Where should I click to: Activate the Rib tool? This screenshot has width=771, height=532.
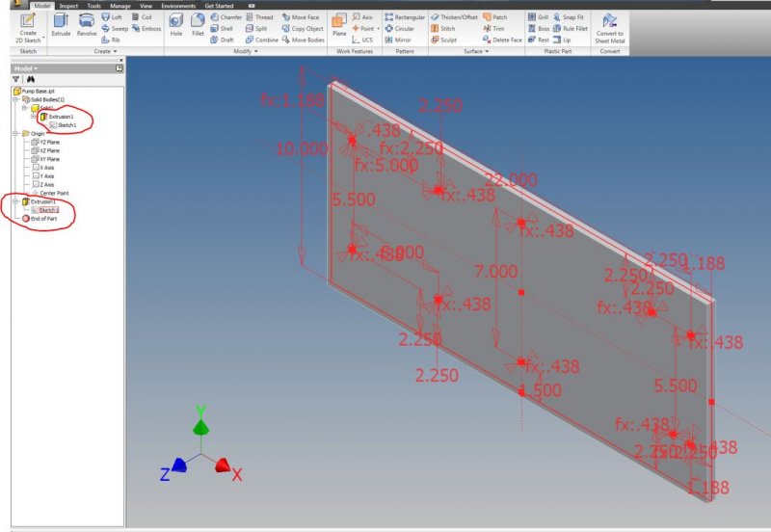tap(111, 40)
